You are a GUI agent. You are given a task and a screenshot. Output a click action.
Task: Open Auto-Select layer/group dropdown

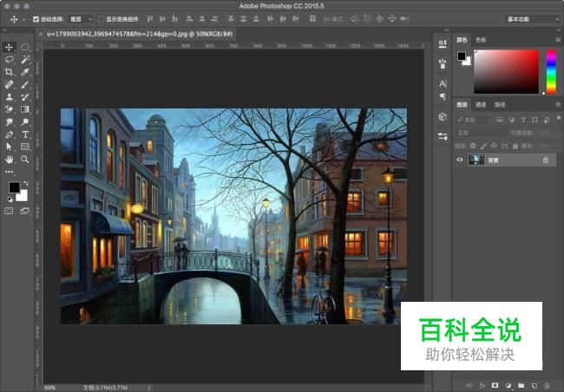click(x=82, y=19)
